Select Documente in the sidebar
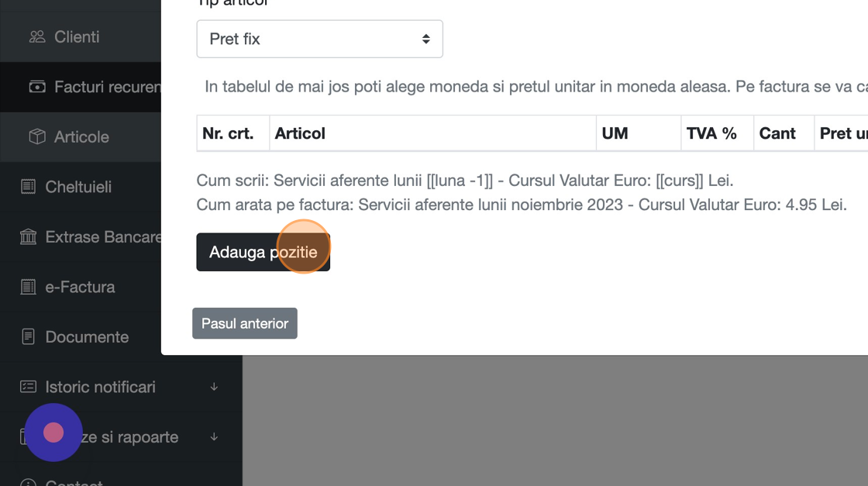Image resolution: width=868 pixels, height=486 pixels. [87, 337]
